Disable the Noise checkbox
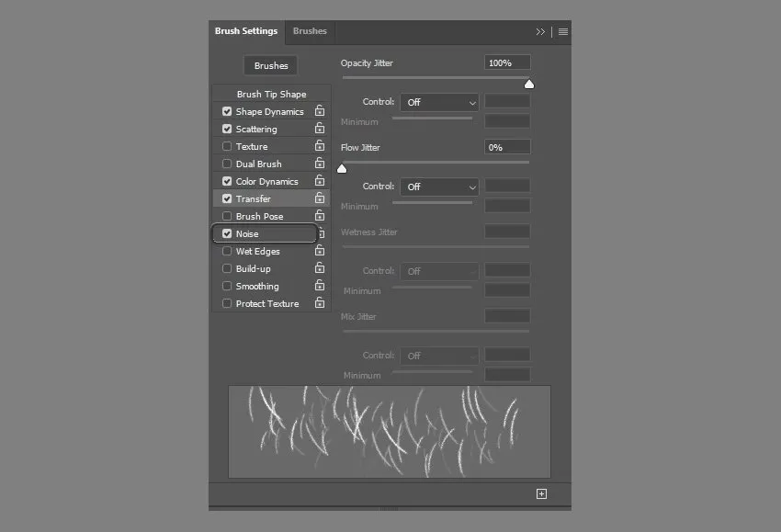 coord(227,233)
